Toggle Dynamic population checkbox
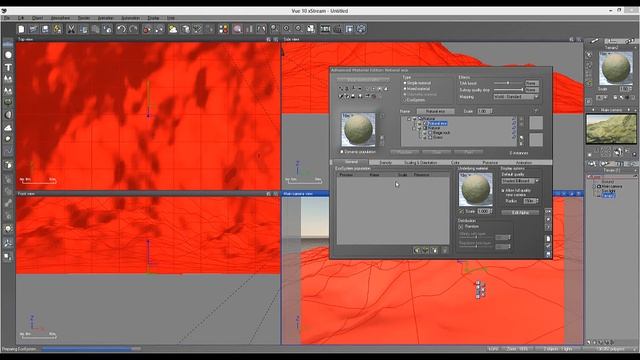 342,152
